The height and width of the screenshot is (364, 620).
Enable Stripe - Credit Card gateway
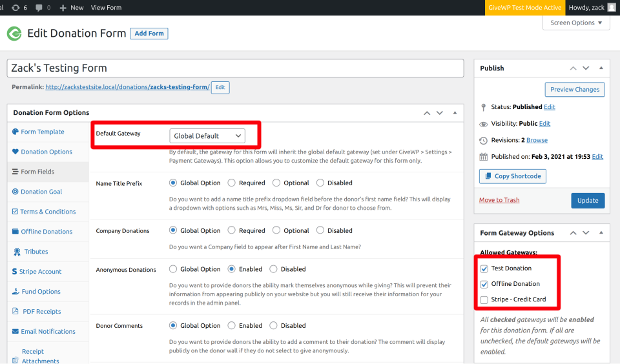click(x=484, y=300)
